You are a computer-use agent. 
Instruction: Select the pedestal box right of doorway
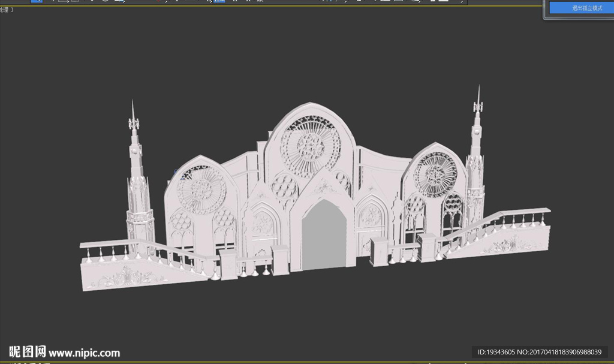[379, 251]
